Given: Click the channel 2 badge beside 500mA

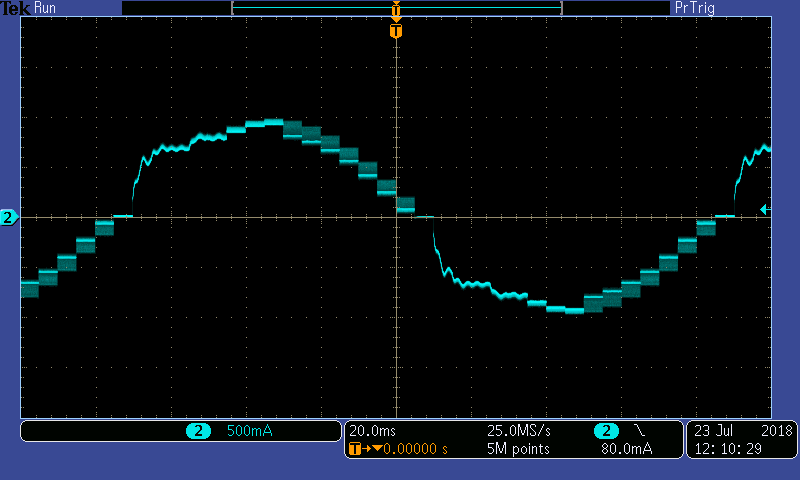Looking at the screenshot, I should [197, 431].
